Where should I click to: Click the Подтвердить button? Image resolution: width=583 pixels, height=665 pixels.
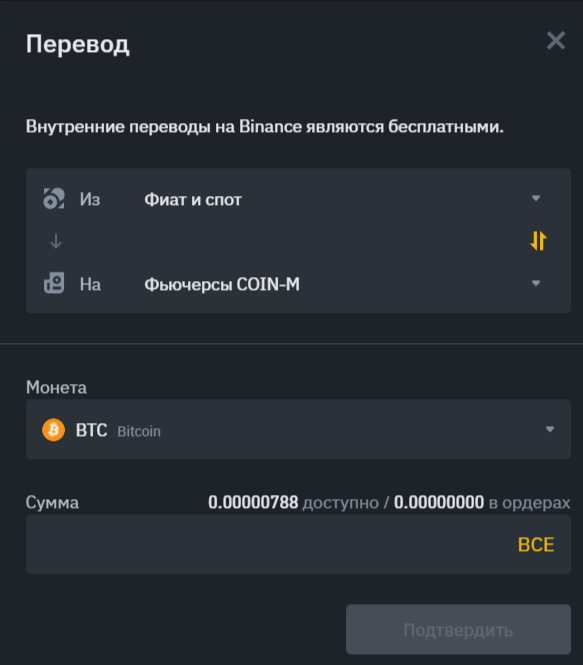tap(458, 629)
